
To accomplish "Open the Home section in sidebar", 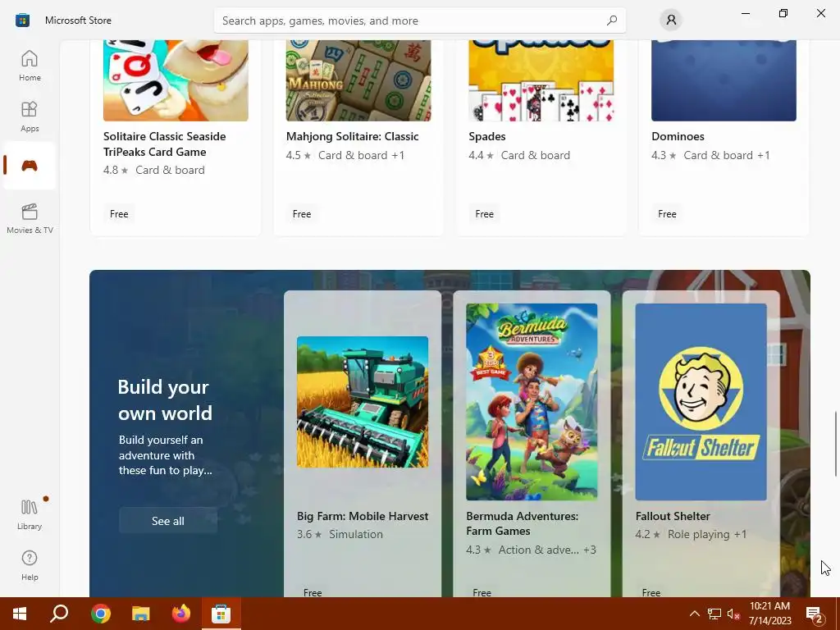I will click(x=30, y=66).
